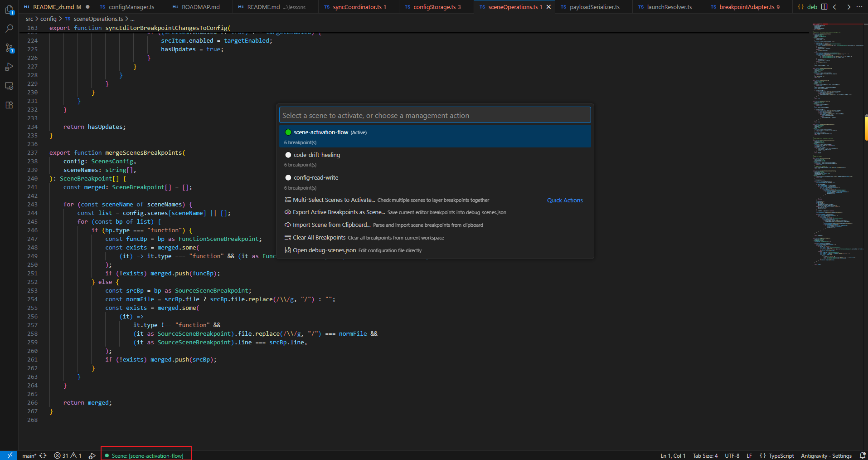
Task: Choose Multi-Select Scenes to Activate
Action: [x=435, y=200]
